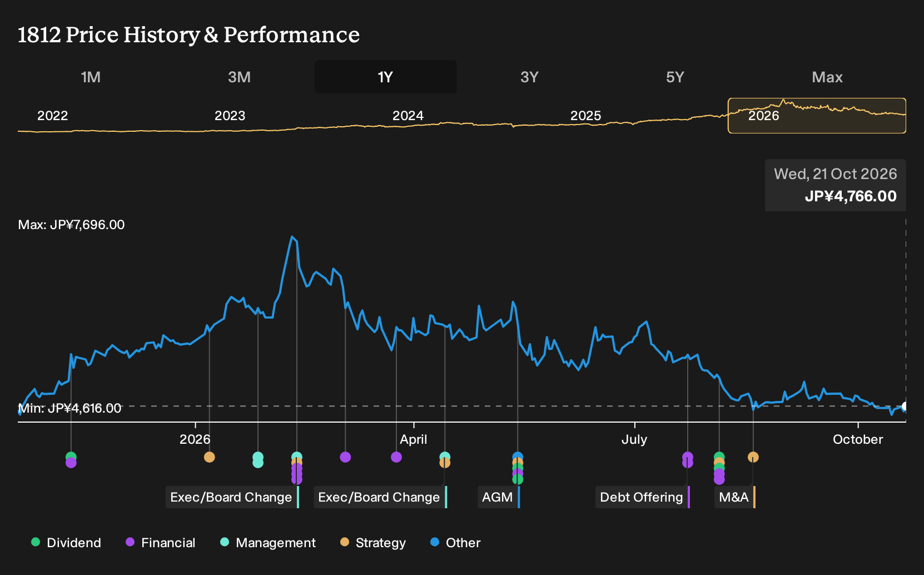Screen dimensions: 924x575
Task: Click the blue Other dot above AGM
Action: click(x=518, y=457)
